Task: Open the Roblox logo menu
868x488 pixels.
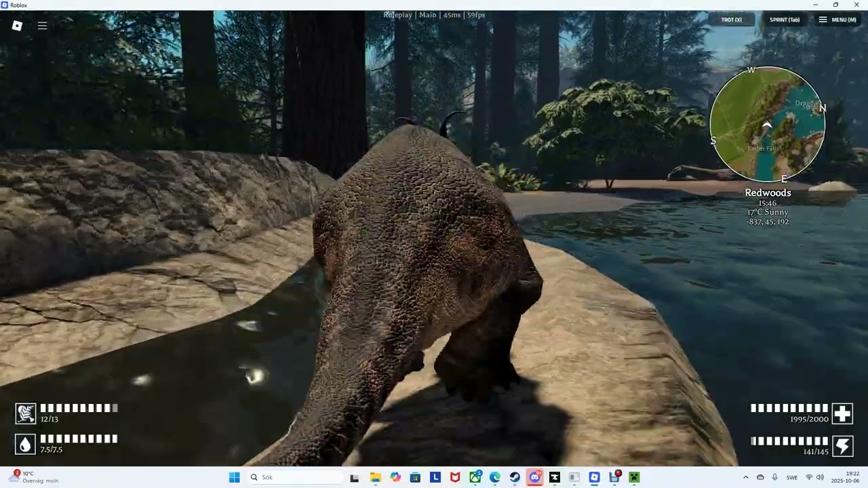Action: pos(18,26)
